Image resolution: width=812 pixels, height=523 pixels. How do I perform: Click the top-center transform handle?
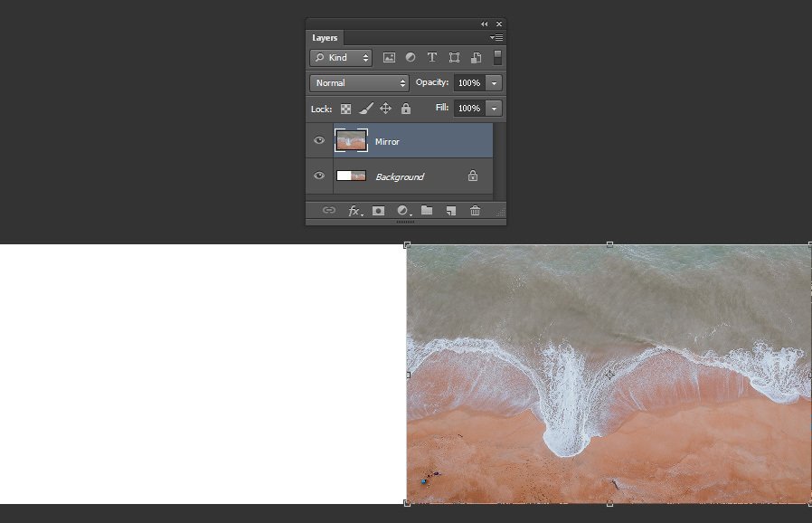coord(609,244)
